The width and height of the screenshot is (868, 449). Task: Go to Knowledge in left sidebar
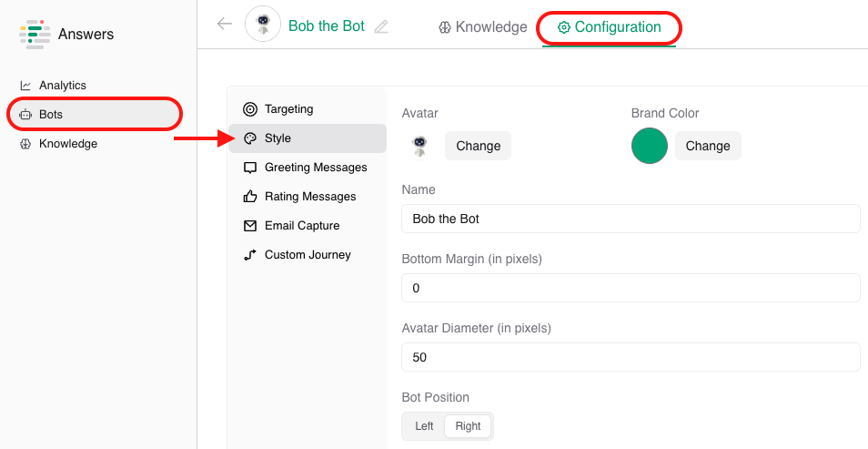click(67, 144)
